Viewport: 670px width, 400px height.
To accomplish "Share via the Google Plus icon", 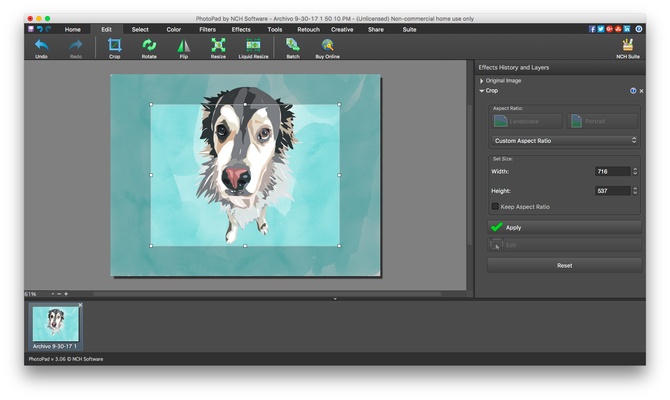I will 609,29.
